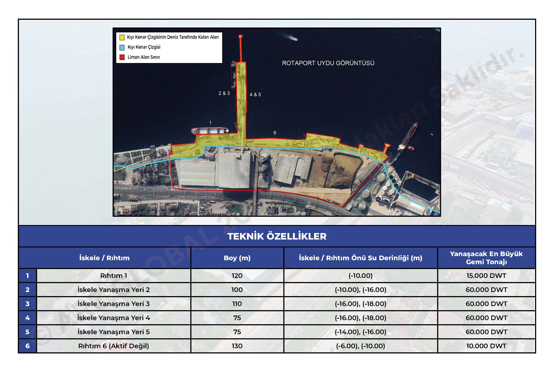The width and height of the screenshot is (554, 392).
Task: Select the 'Liman Alan Sınırı' legend label
Action: point(144,57)
